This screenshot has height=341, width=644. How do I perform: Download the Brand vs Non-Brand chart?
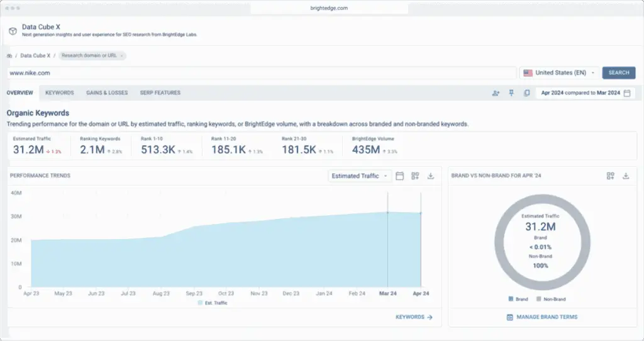626,176
